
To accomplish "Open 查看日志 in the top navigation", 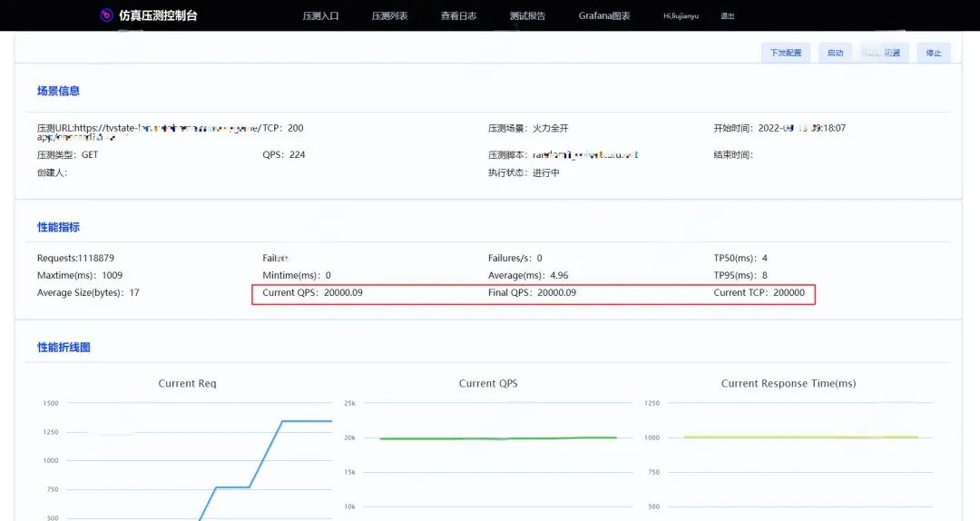I will (x=458, y=15).
